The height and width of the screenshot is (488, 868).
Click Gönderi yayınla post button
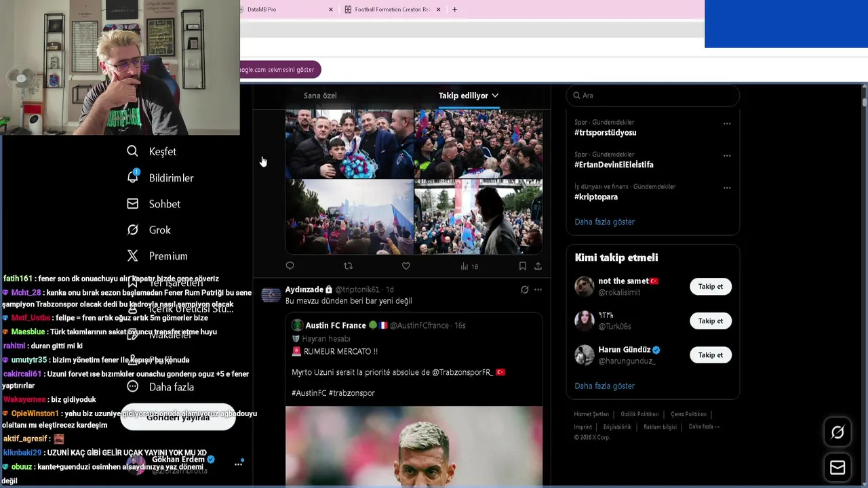[178, 417]
